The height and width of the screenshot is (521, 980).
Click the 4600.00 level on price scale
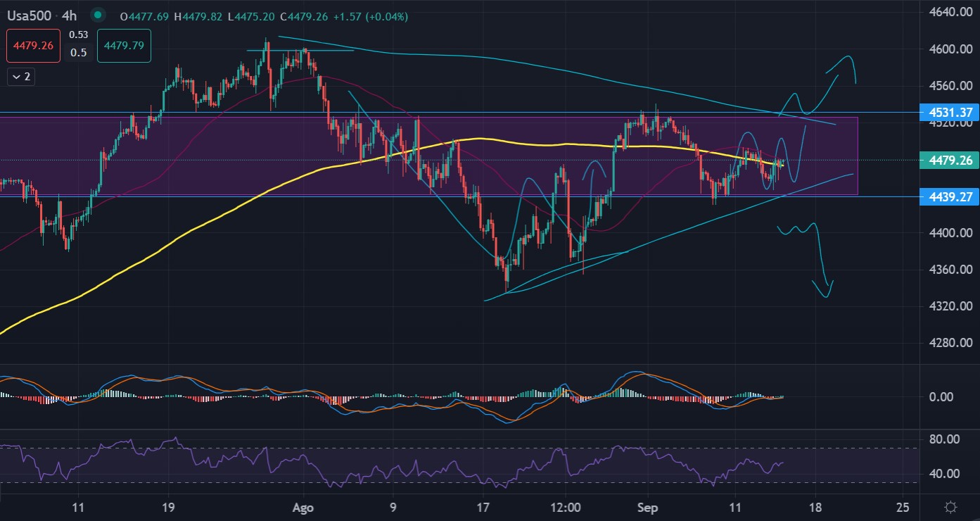tap(949, 49)
